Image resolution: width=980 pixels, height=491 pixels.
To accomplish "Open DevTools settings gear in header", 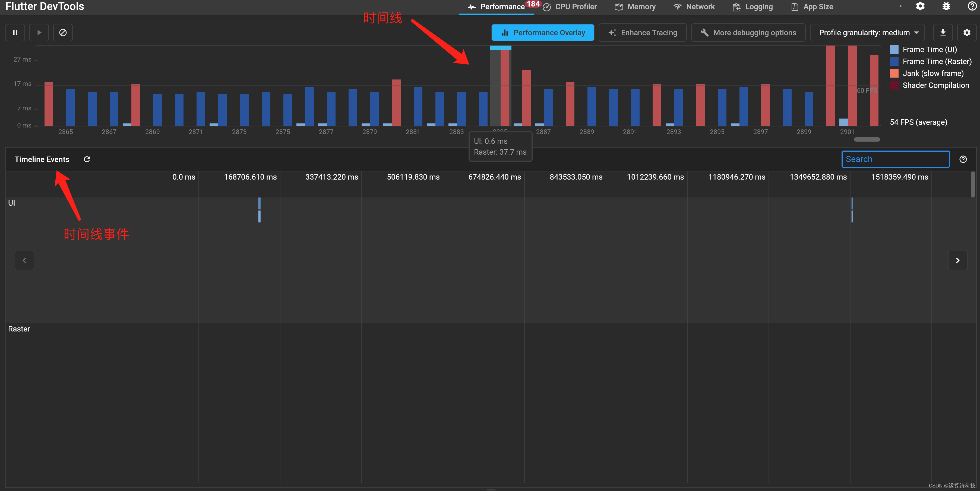I will pyautogui.click(x=920, y=6).
